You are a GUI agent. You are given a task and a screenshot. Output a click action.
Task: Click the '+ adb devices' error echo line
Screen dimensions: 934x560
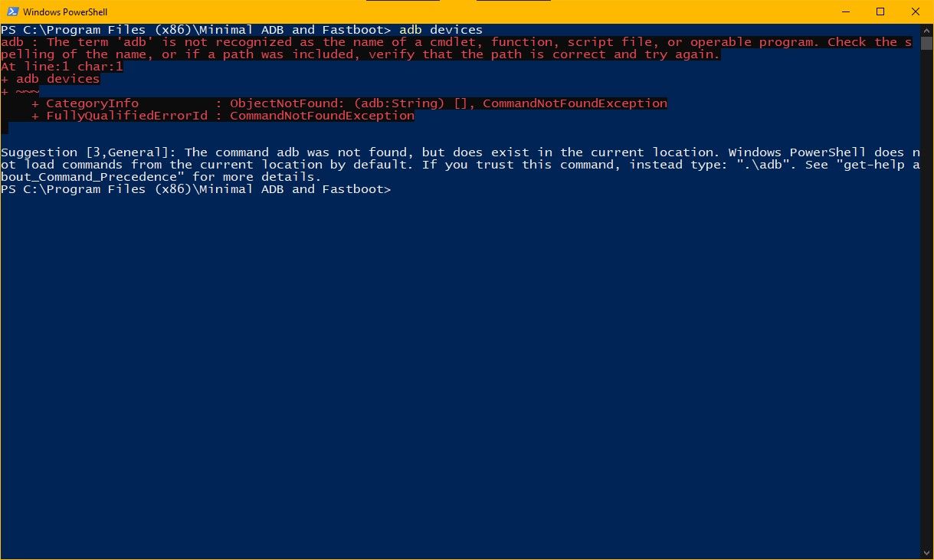click(51, 79)
